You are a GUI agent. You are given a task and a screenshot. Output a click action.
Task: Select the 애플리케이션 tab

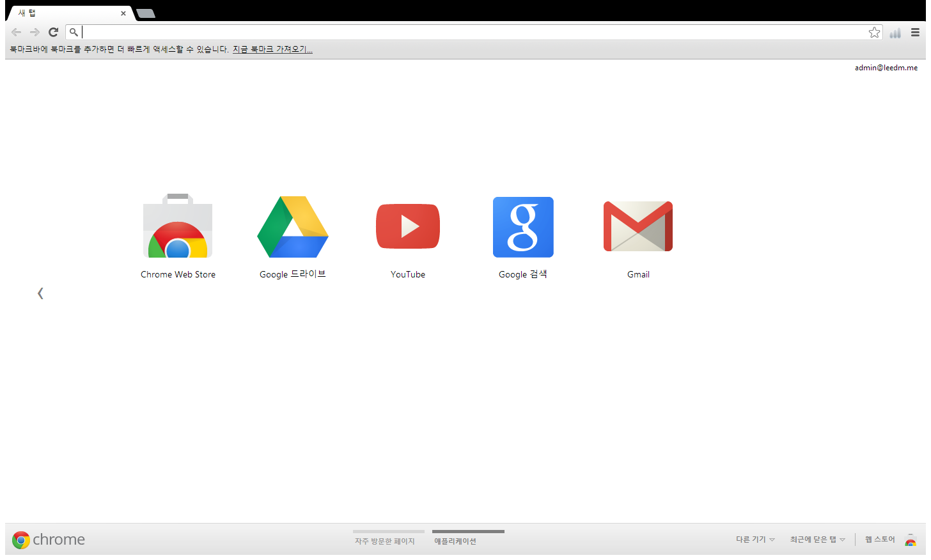coord(455,541)
